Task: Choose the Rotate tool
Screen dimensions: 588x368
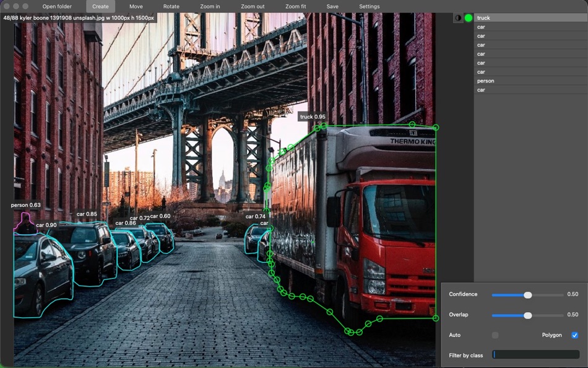Action: pyautogui.click(x=171, y=6)
